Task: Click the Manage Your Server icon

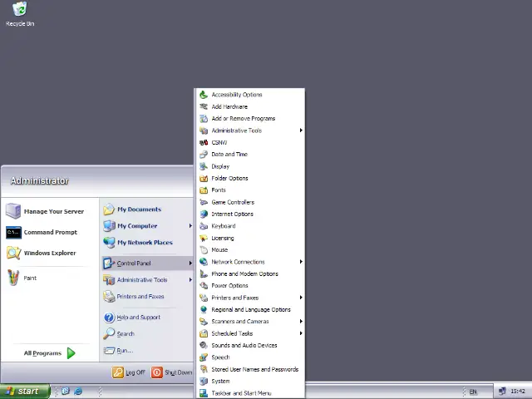Action: point(13,211)
